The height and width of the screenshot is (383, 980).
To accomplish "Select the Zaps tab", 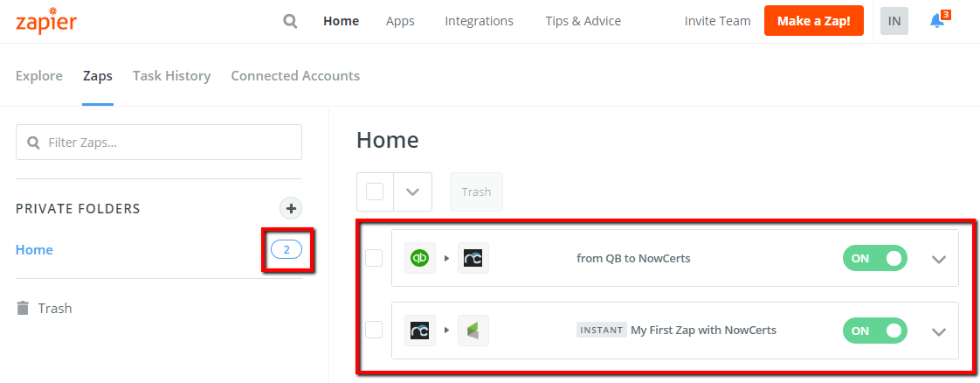I will click(98, 76).
